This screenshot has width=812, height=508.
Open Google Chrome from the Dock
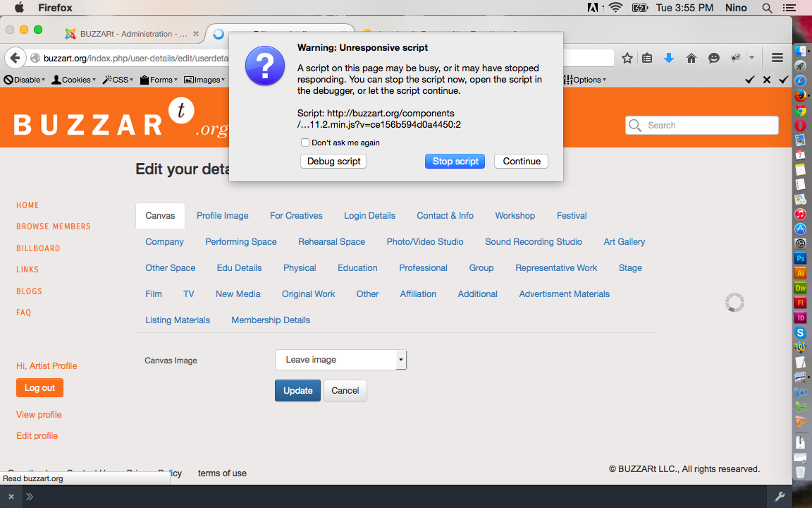click(x=801, y=110)
